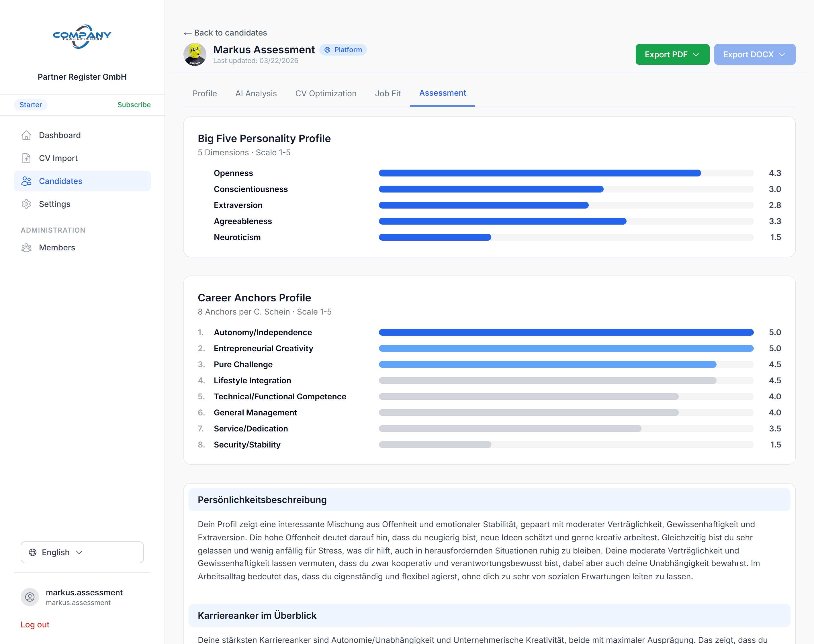Viewport: 814px width, 644px height.
Task: Select the Subscribe link
Action: click(134, 105)
